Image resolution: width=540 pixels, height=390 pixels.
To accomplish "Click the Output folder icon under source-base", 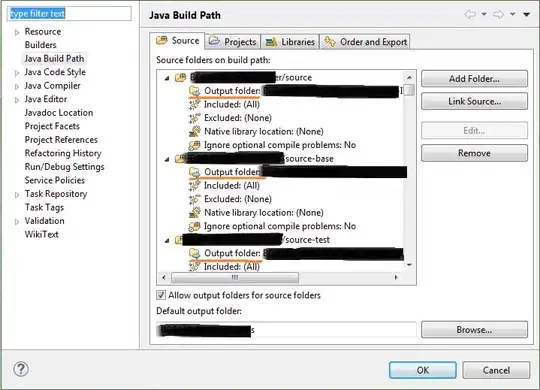I will [195, 172].
